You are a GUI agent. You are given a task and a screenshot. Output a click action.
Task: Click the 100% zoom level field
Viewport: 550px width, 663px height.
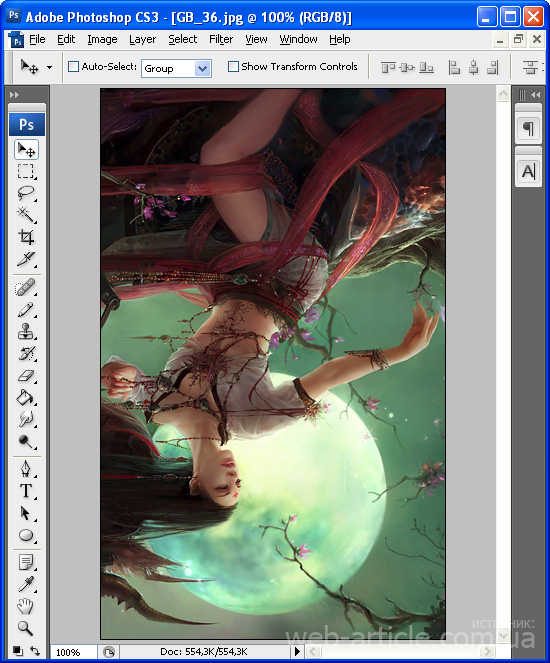coord(74,652)
